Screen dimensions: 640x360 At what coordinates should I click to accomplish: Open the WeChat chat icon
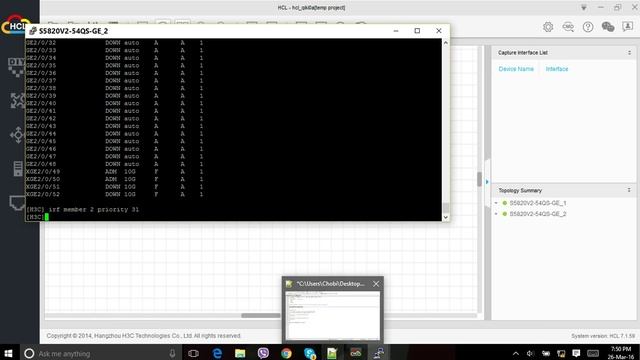pyautogui.click(x=608, y=27)
